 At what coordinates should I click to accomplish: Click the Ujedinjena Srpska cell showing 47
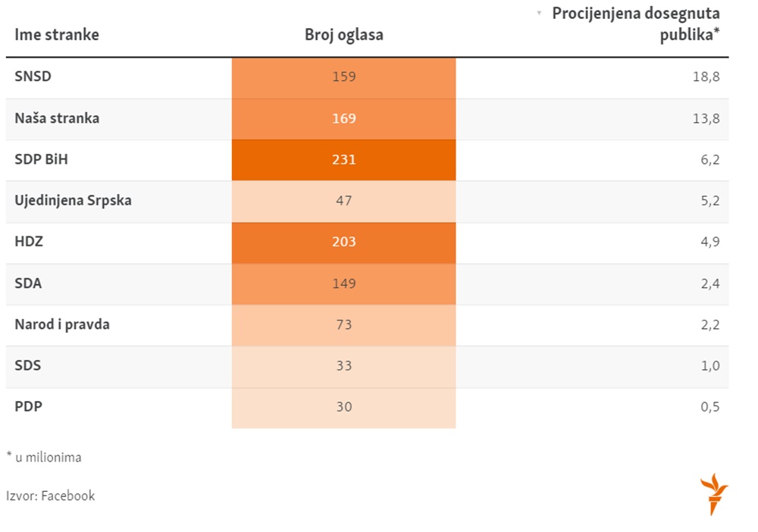coord(343,201)
